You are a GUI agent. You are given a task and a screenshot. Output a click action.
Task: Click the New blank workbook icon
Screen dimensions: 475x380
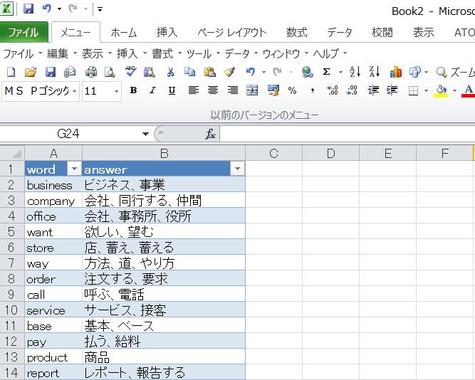tap(11, 72)
